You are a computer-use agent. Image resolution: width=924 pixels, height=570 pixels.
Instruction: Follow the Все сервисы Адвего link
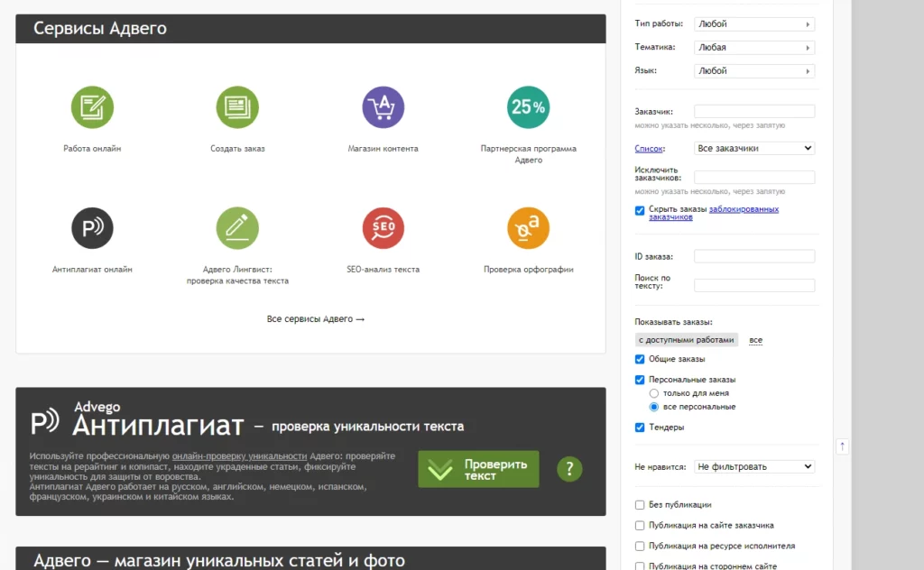click(315, 319)
